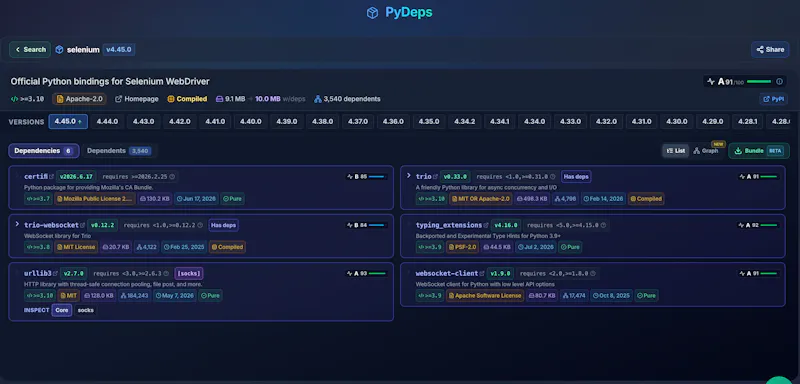
Task: Click the Apache-2.0 license badge in header
Action: point(79,99)
